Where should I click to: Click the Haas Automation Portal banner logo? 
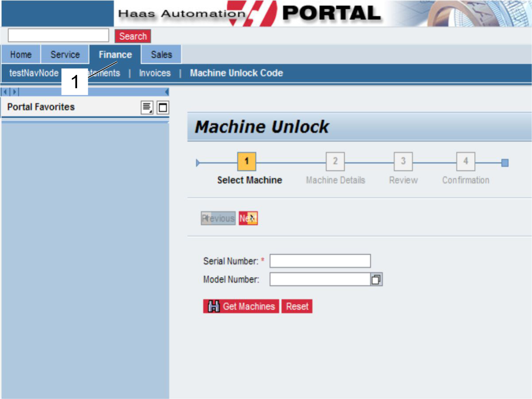[x=249, y=14]
